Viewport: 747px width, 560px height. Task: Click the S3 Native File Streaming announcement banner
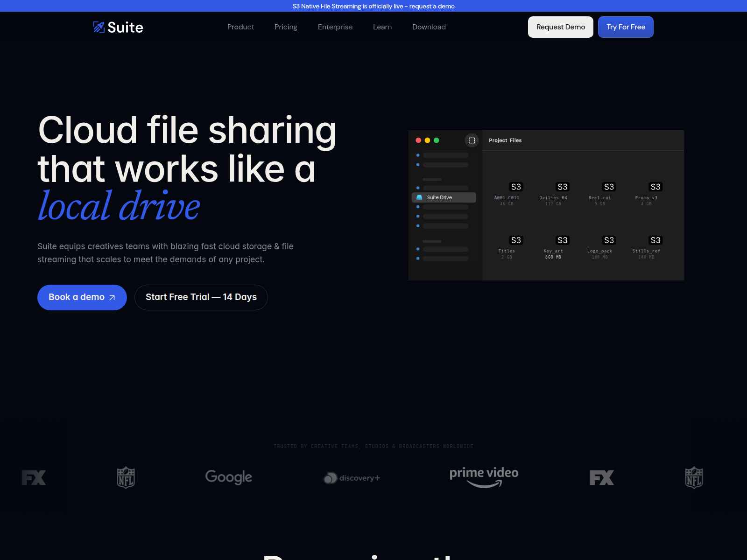[373, 6]
